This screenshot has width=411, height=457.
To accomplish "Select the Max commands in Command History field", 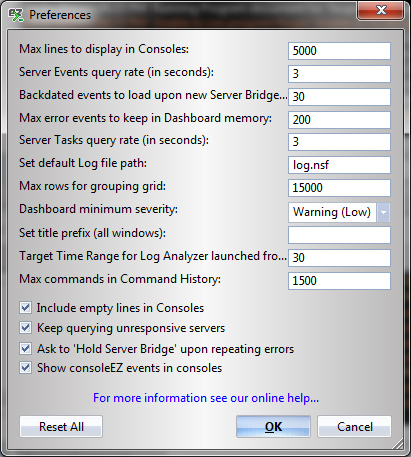I will click(339, 281).
